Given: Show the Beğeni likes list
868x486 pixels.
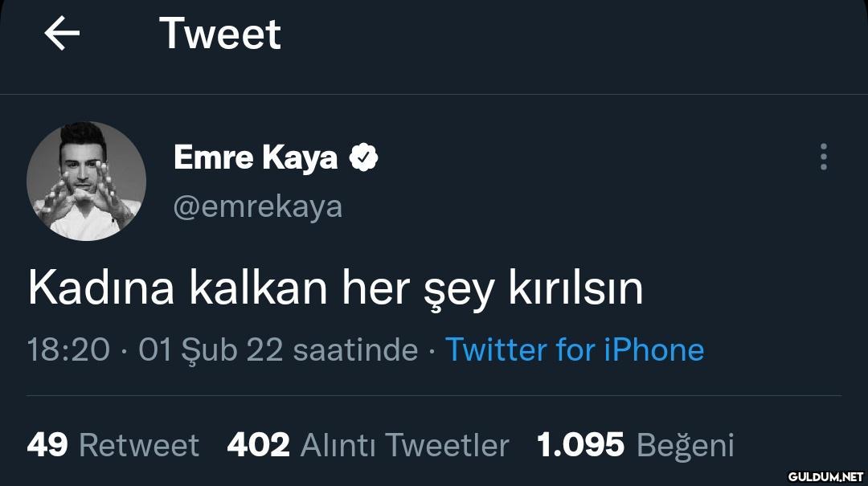Looking at the screenshot, I should [685, 444].
